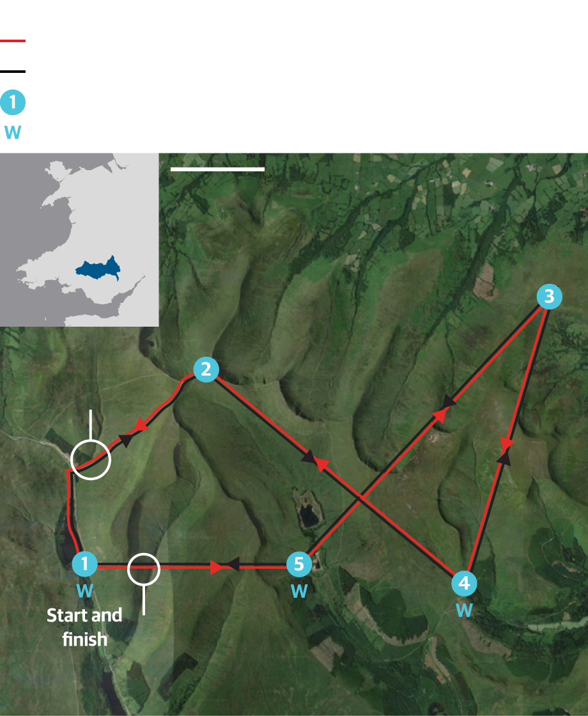Click waypoint marker 4 on the route
This screenshot has width=588, height=716.
pyautogui.click(x=464, y=583)
